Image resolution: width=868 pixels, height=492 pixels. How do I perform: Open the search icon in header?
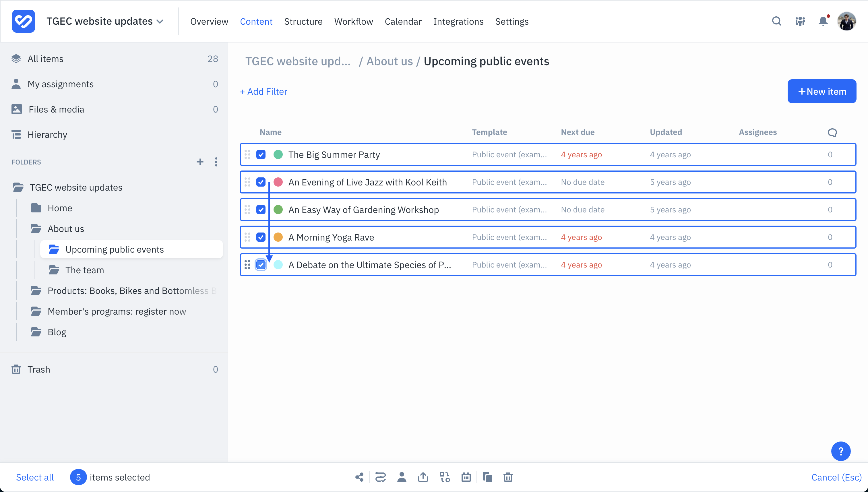(x=776, y=21)
